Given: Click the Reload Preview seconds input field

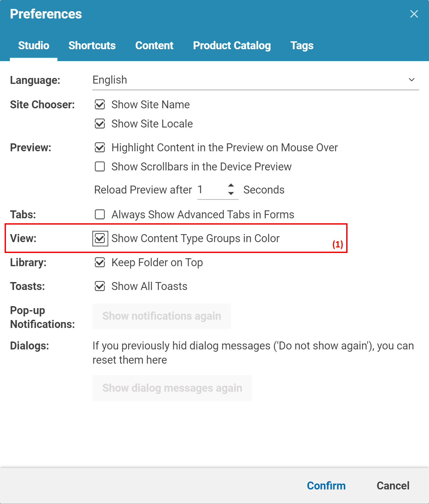Looking at the screenshot, I should coord(211,190).
